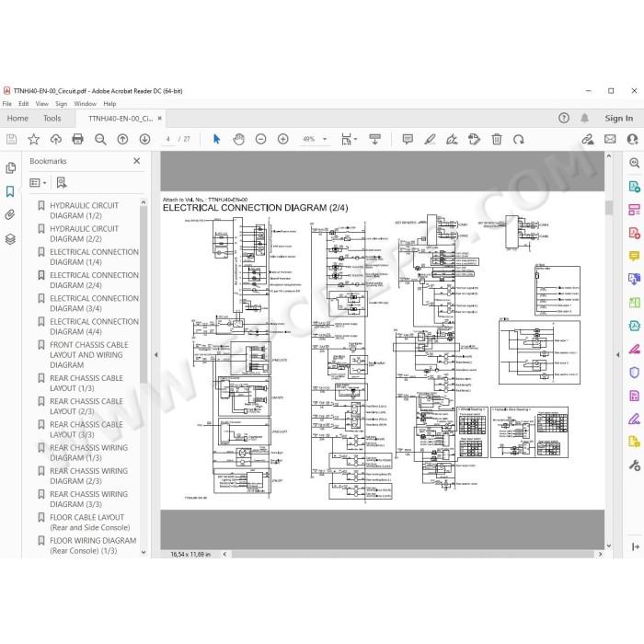Click the document vertical scrollbar thumb
The image size is (644, 644).
pos(609,207)
